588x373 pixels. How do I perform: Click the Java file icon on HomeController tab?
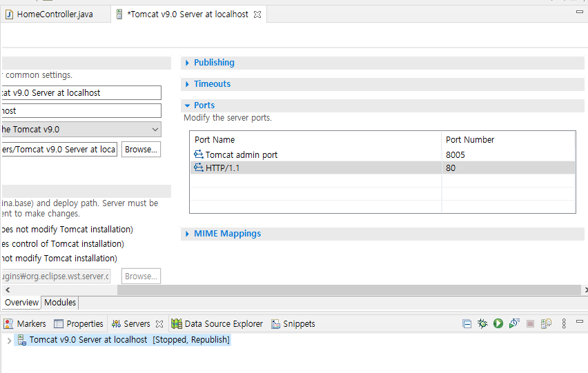[9, 14]
